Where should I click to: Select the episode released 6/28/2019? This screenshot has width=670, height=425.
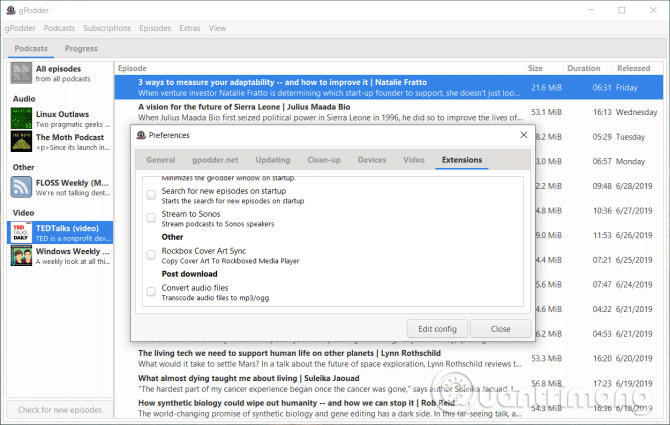tap(599, 186)
